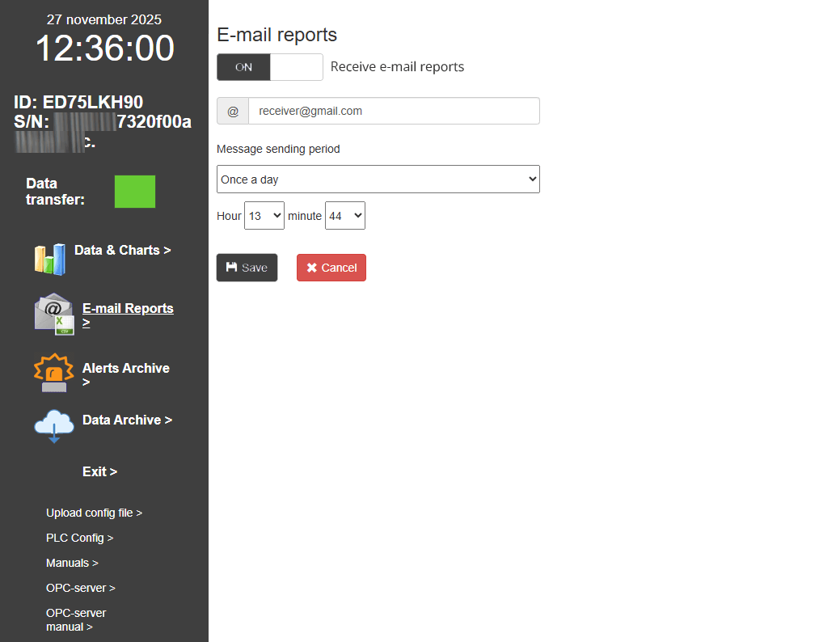
Task: Open the Upload config file link
Action: 94,513
